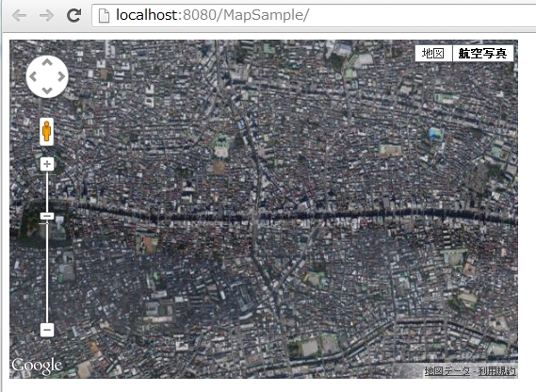Image resolution: width=536 pixels, height=392 pixels.
Task: Switch to the 航空写真 satellite view
Action: tap(482, 54)
